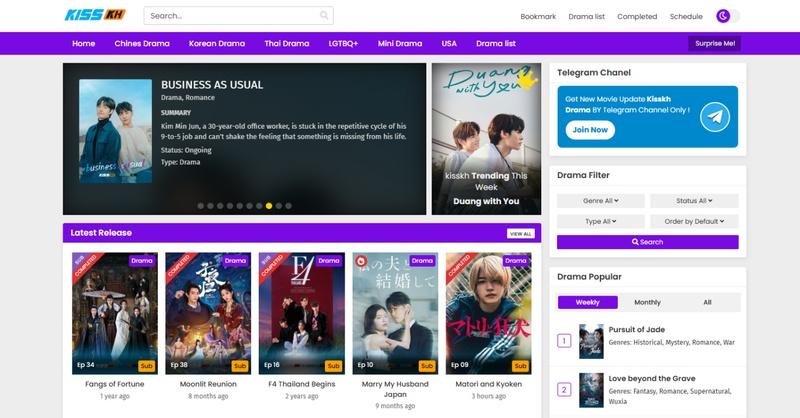Open Pursuit of Jade popular entry

(637, 330)
